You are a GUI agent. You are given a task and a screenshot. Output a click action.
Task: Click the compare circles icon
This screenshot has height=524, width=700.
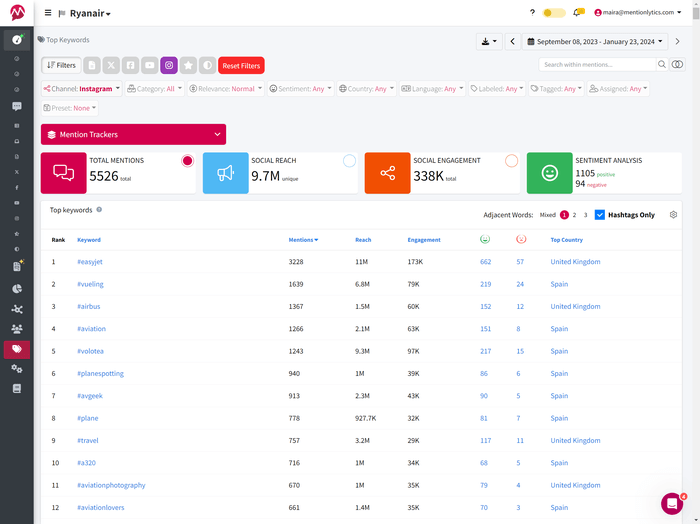tap(677, 65)
